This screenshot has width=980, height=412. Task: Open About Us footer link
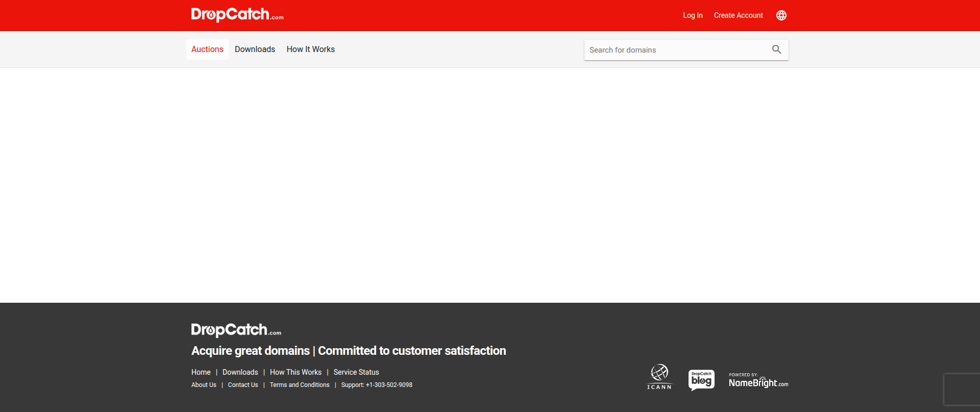(x=204, y=385)
